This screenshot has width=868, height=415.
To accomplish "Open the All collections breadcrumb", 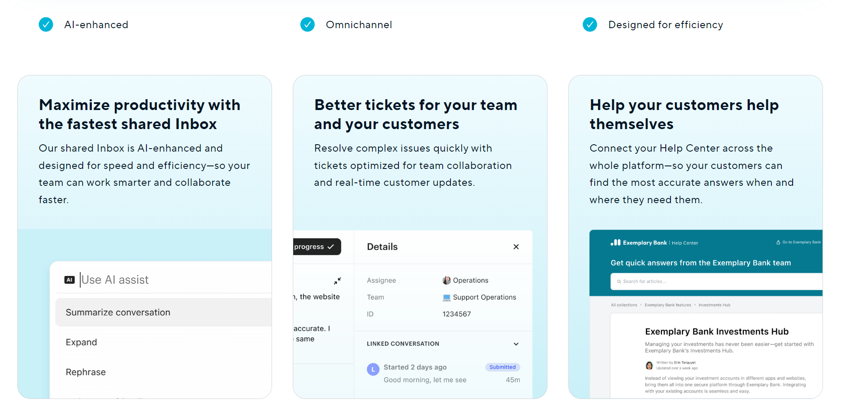I will [624, 305].
